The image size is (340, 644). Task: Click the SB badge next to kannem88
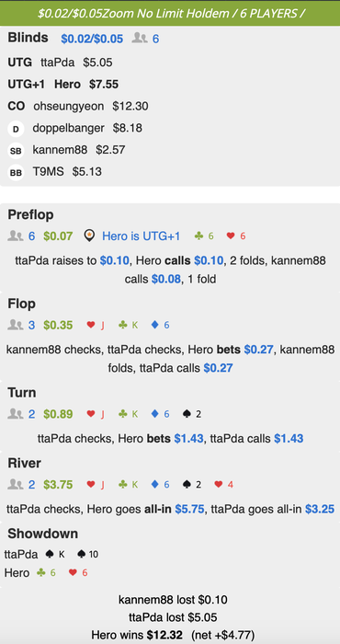[16, 150]
